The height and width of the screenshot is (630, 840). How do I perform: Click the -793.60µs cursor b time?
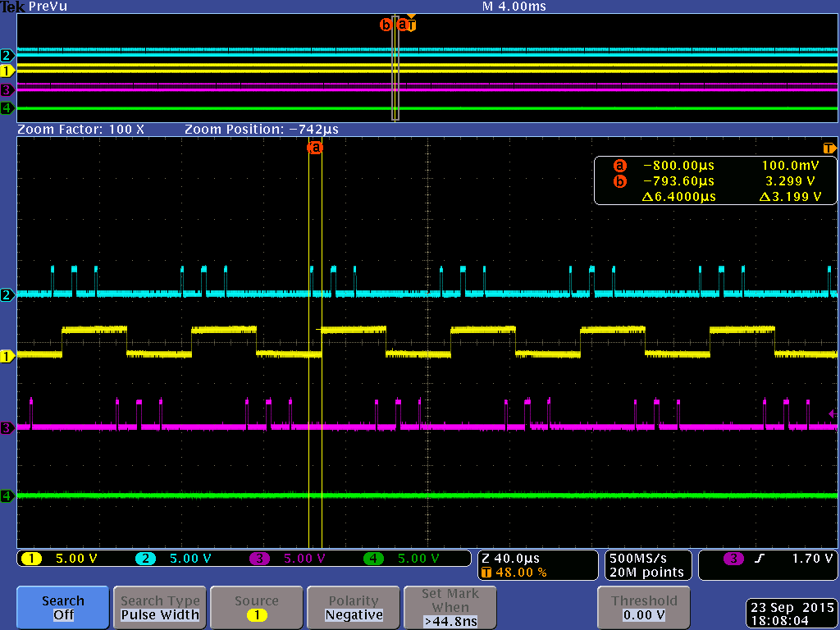[678, 181]
